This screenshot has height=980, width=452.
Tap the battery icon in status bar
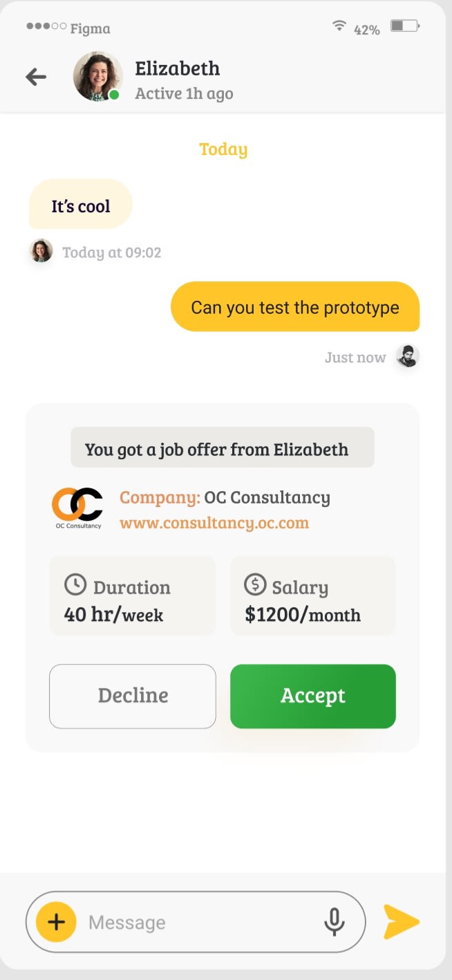(x=405, y=27)
